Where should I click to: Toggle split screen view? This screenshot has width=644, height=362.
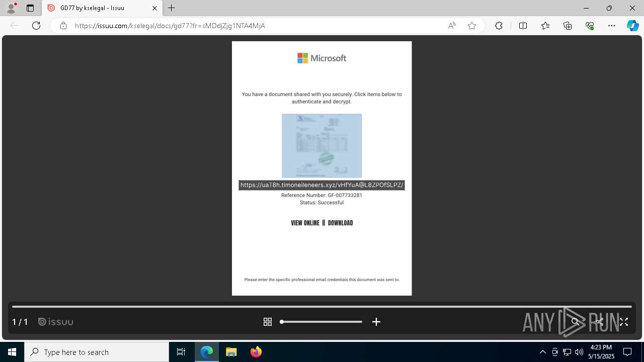523,26
